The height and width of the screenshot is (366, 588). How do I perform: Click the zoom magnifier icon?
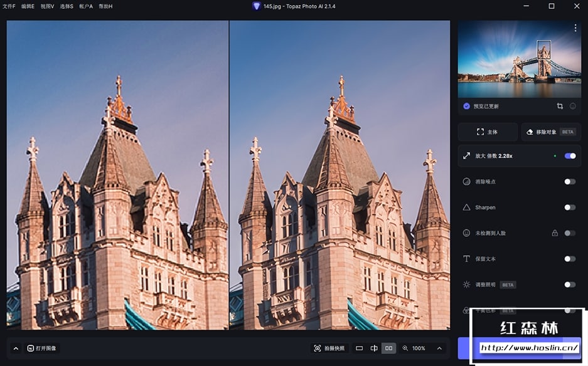(405, 348)
